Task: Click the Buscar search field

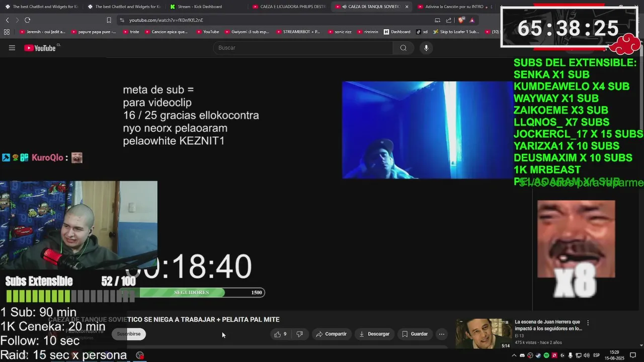Action: [303, 48]
